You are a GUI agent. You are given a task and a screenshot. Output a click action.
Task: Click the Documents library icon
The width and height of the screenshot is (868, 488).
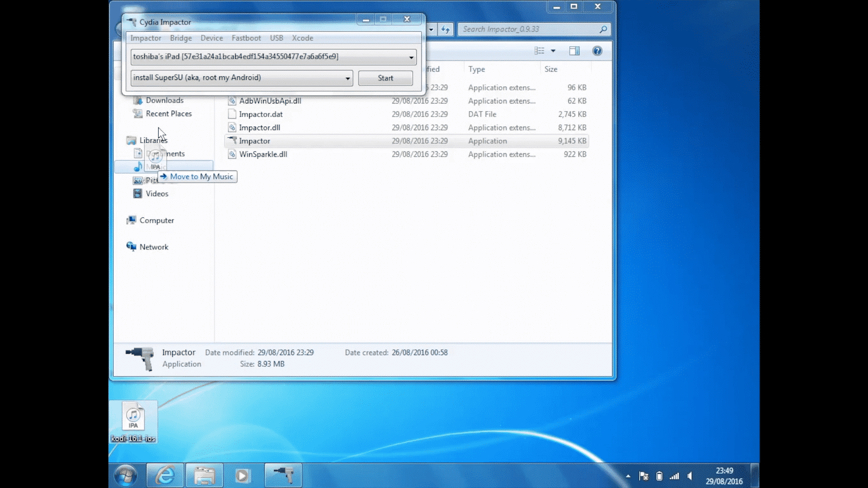(x=138, y=154)
